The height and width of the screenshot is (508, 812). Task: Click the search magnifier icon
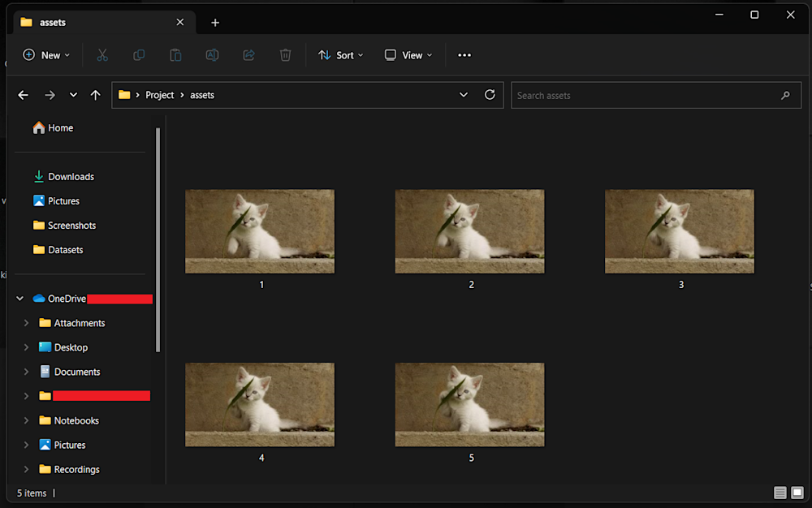tap(785, 95)
